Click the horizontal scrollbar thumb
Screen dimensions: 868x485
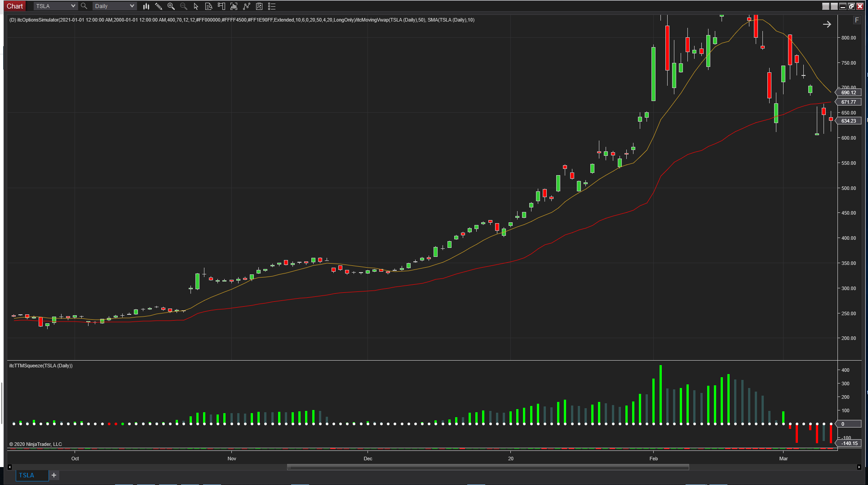[488, 467]
